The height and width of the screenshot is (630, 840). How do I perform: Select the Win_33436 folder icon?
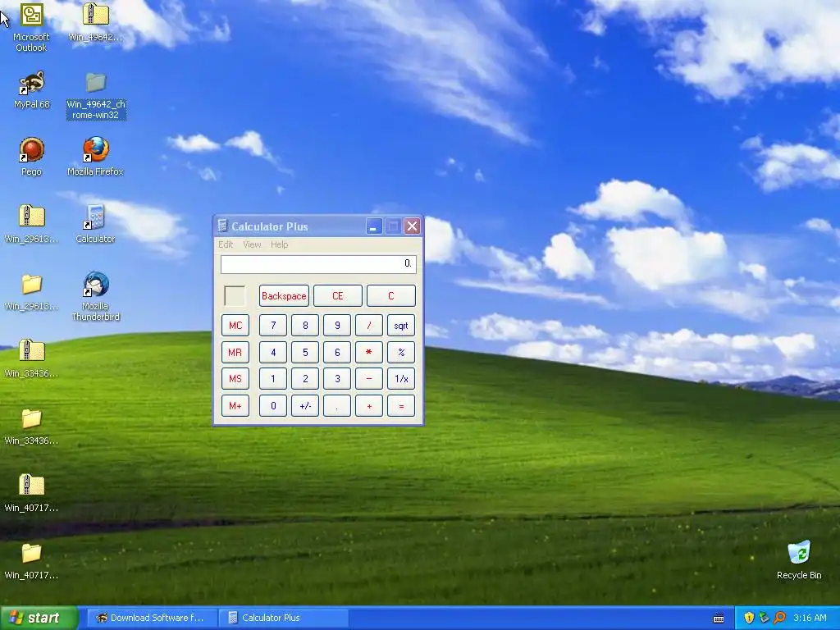click(x=31, y=426)
